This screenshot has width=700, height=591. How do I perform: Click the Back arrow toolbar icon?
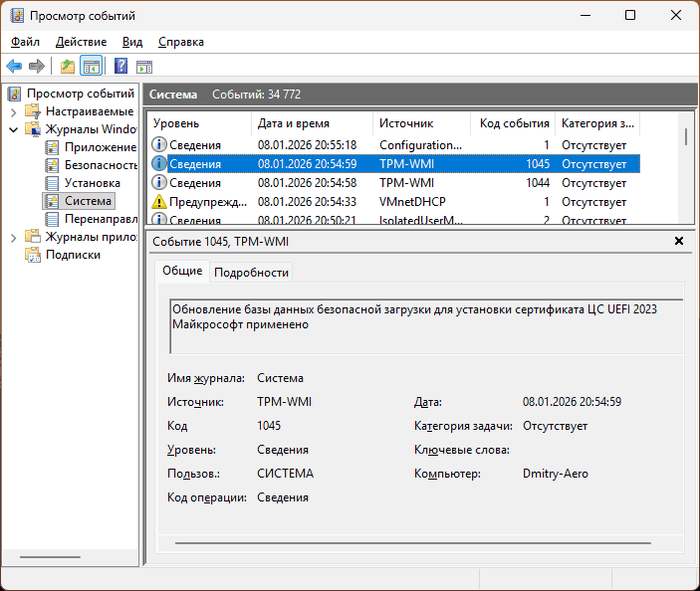pos(14,67)
